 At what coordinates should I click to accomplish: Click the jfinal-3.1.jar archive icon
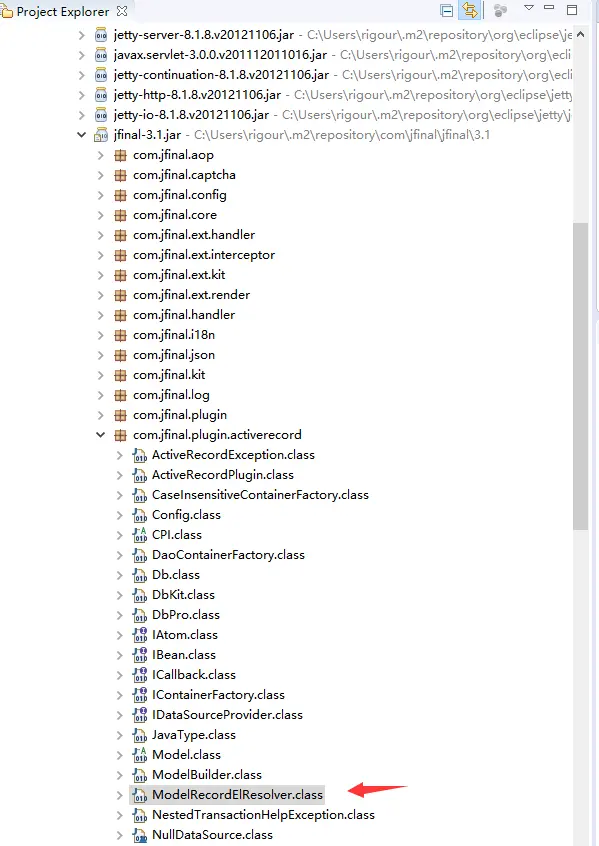pyautogui.click(x=101, y=135)
